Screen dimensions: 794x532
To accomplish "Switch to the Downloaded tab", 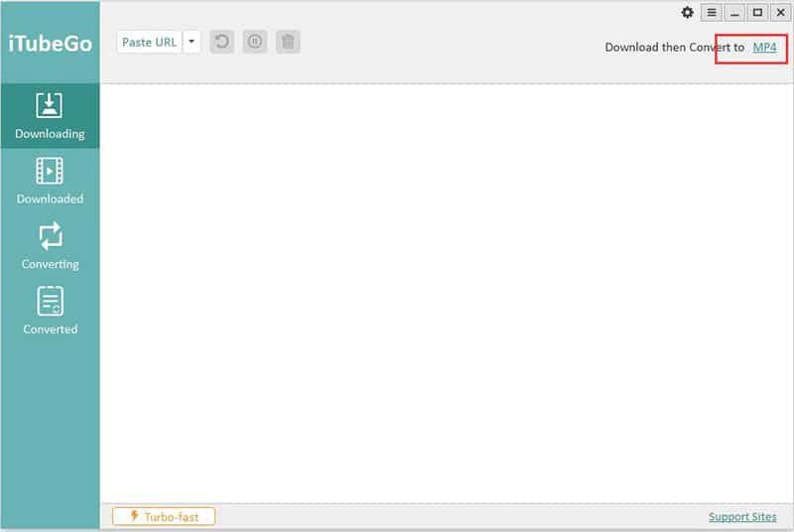I will pyautogui.click(x=51, y=182).
